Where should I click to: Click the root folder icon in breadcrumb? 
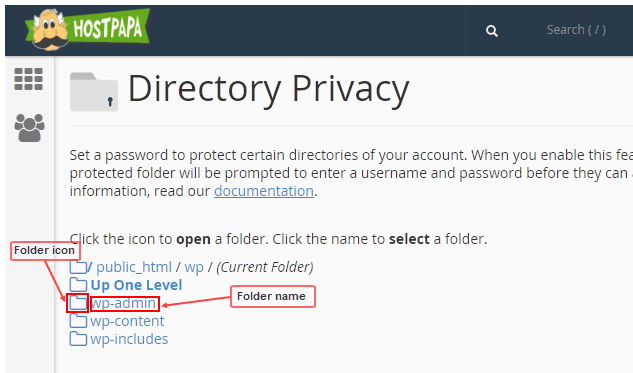coord(78,266)
